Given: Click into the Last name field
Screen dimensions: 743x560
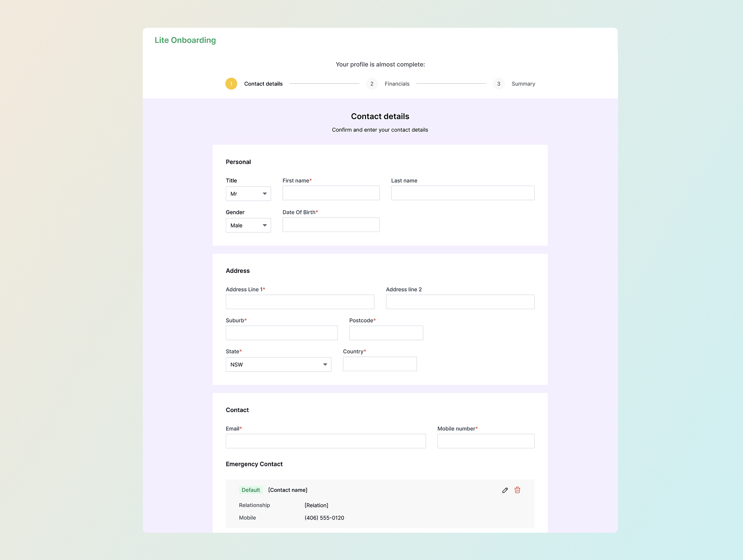Looking at the screenshot, I should 462,193.
